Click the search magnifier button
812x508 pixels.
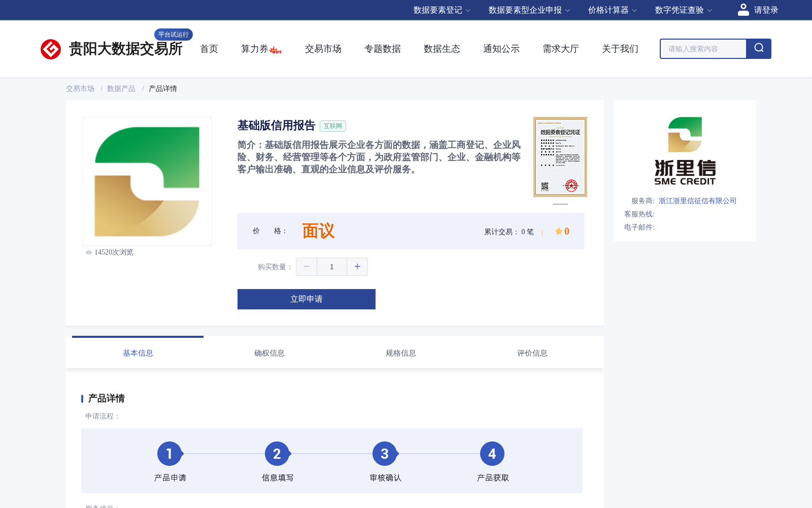(x=759, y=49)
